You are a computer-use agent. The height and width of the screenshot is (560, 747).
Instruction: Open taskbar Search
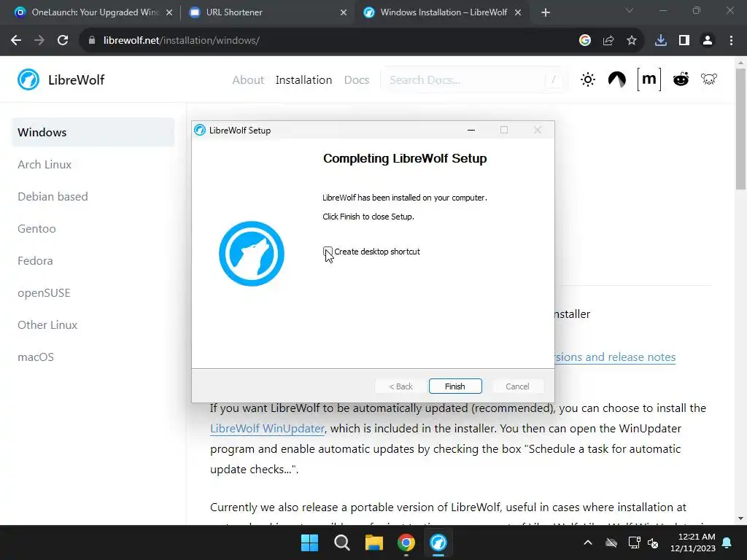pos(342,542)
